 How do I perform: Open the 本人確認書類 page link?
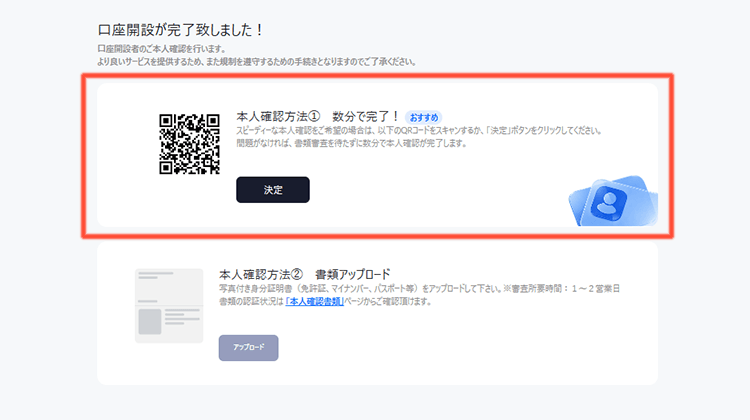pos(315,301)
